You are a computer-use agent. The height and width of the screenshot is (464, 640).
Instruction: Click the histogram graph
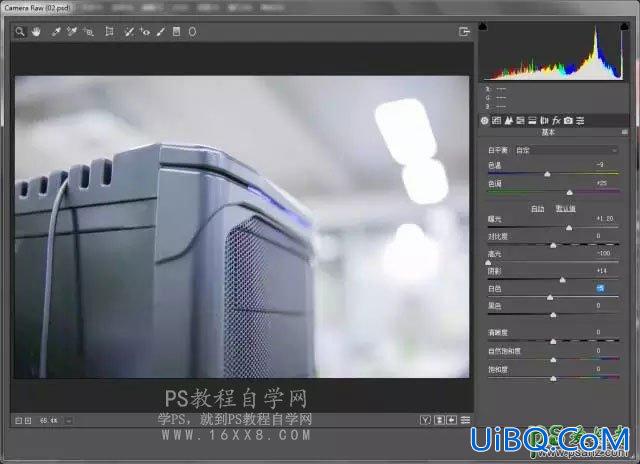coord(554,51)
